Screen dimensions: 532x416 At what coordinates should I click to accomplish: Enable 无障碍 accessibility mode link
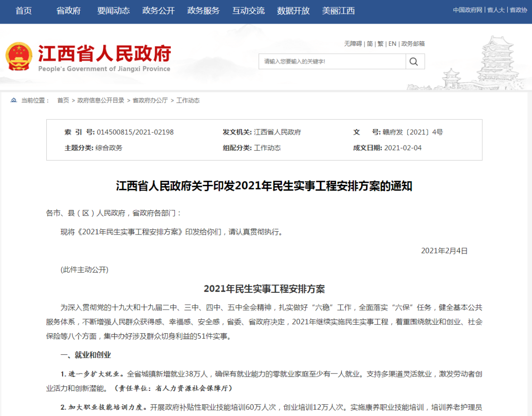click(x=353, y=44)
